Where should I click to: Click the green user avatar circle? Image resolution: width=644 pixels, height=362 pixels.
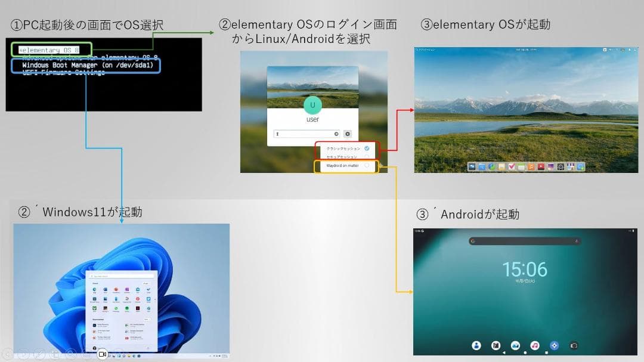click(x=312, y=105)
